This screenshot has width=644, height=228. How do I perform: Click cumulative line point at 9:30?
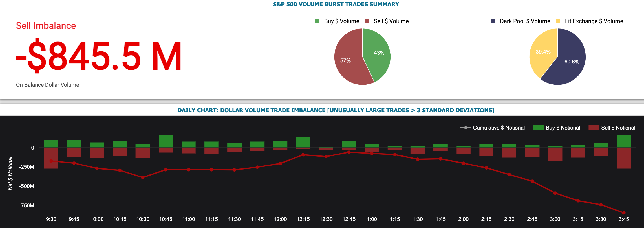click(x=51, y=161)
